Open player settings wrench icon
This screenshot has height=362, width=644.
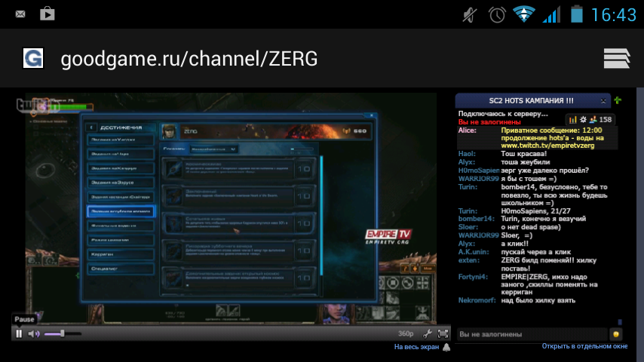428,333
